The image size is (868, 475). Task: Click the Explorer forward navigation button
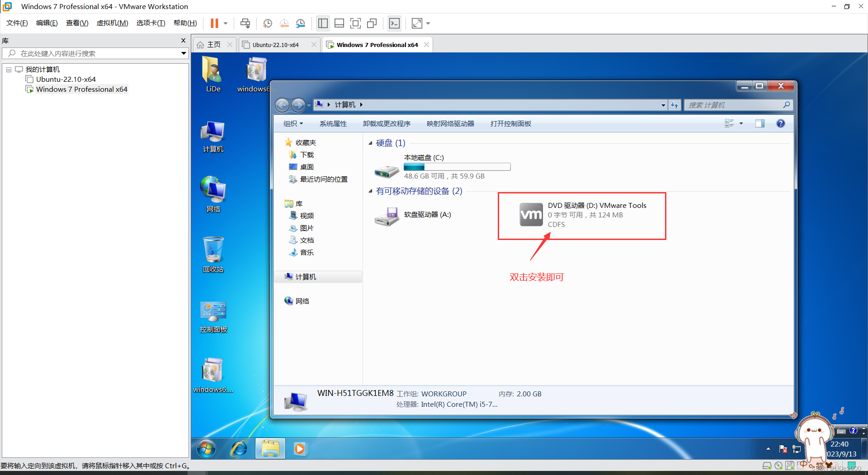298,105
